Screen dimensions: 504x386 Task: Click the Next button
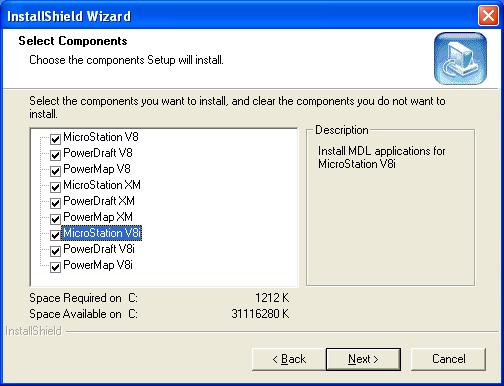tap(363, 359)
